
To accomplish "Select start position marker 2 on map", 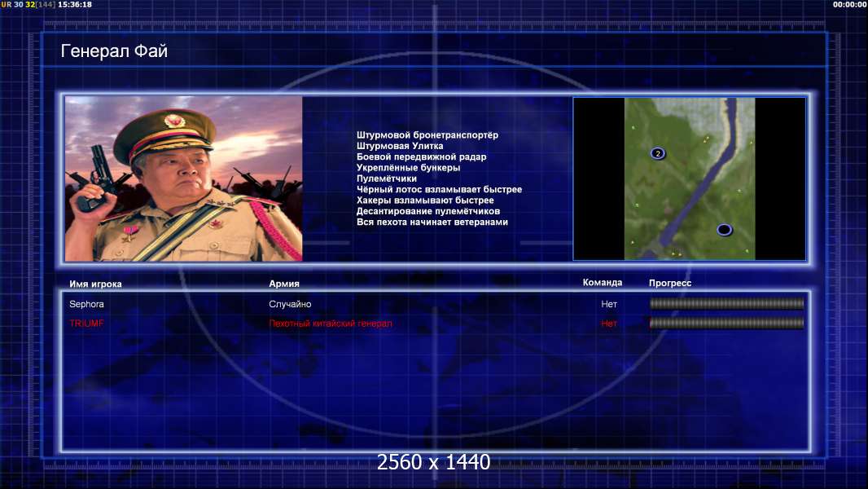I will coord(658,153).
